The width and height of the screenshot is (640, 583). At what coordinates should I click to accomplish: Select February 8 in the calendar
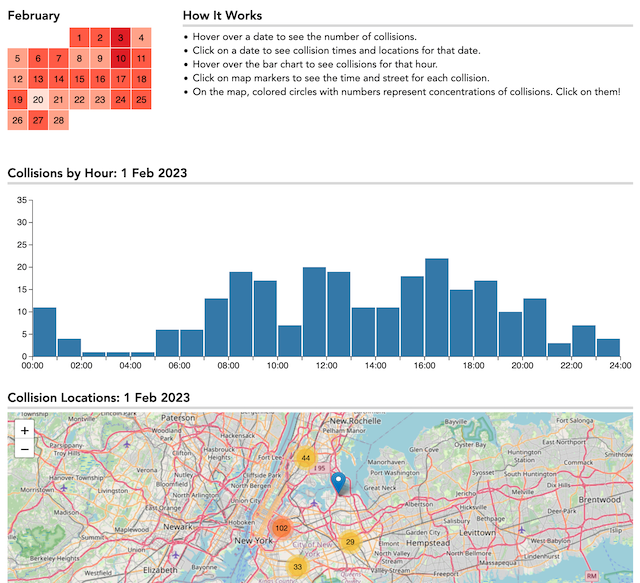(79, 58)
